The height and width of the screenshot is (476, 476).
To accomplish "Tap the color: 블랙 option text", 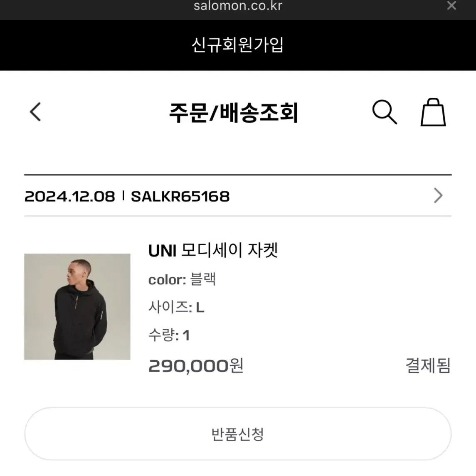I will tap(182, 279).
